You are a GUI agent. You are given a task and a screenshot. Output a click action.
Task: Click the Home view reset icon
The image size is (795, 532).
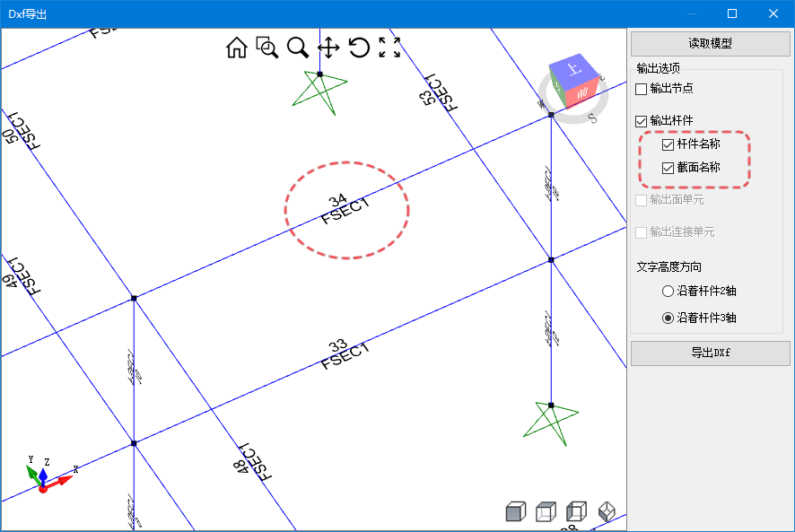[x=237, y=48]
